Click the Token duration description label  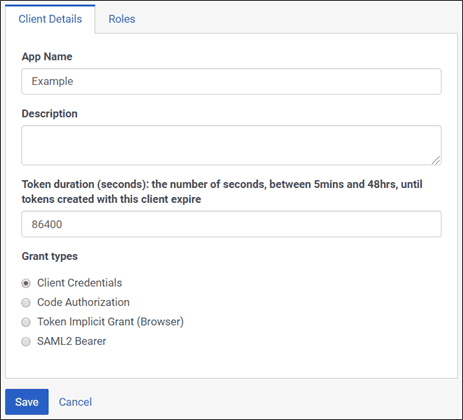point(222,192)
